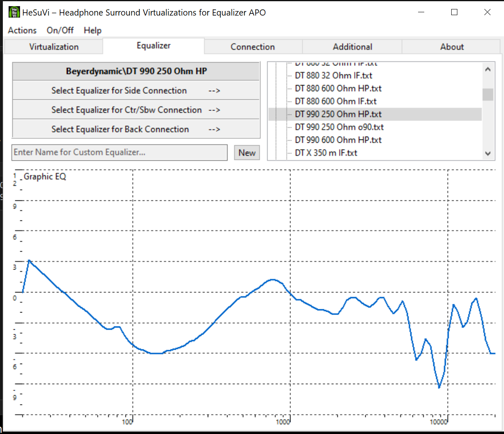
Task: Open the Help menu
Action: pos(92,30)
